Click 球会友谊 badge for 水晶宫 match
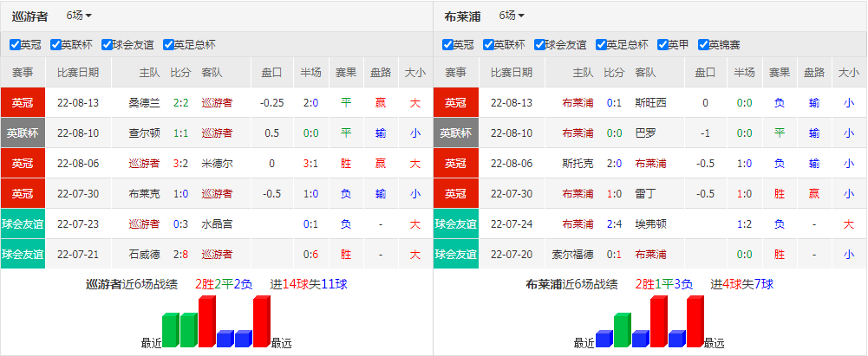This screenshot has width=868, height=356. pyautogui.click(x=23, y=224)
